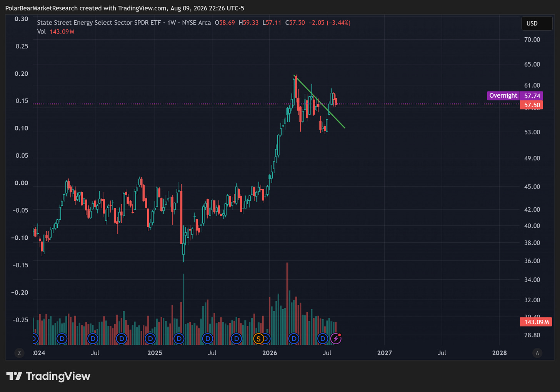This screenshot has height=392, width=560.
Task: Click the Z timezone button
Action: click(19, 353)
